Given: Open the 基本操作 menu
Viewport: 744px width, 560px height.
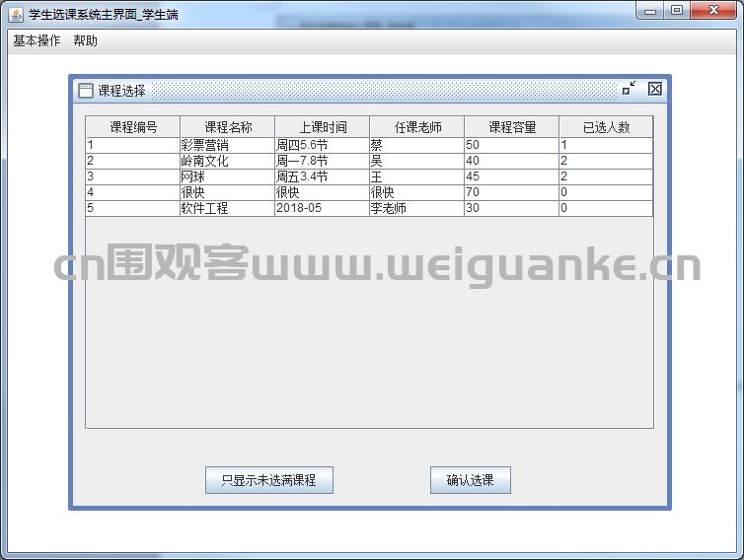Looking at the screenshot, I should coord(37,40).
